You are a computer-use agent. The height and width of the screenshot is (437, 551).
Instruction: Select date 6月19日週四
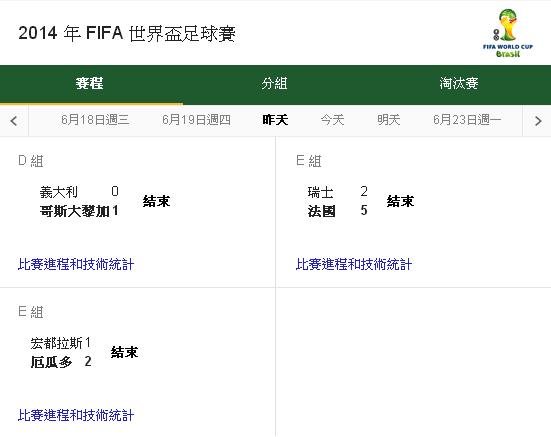[x=196, y=120]
